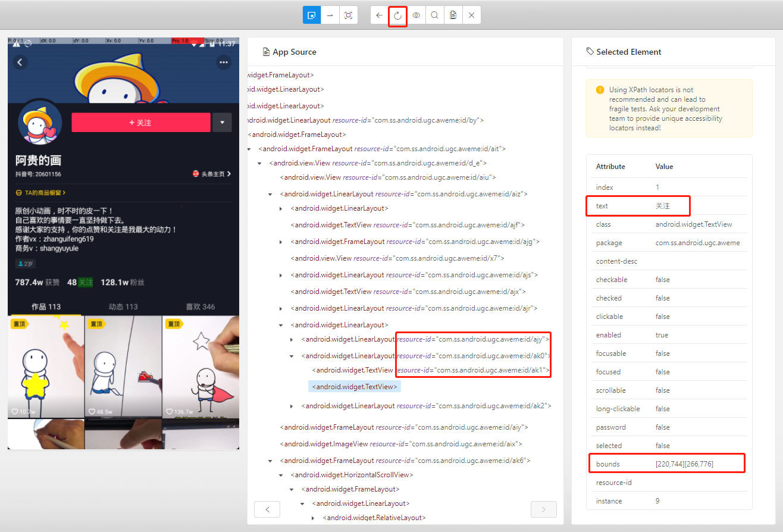Collapse the LinearLayout node with id ak0

click(x=292, y=356)
